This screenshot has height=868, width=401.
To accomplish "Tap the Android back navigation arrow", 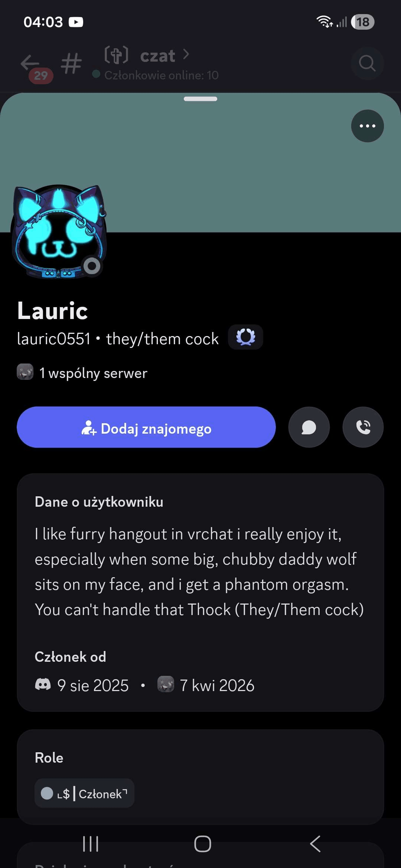I will 315,844.
